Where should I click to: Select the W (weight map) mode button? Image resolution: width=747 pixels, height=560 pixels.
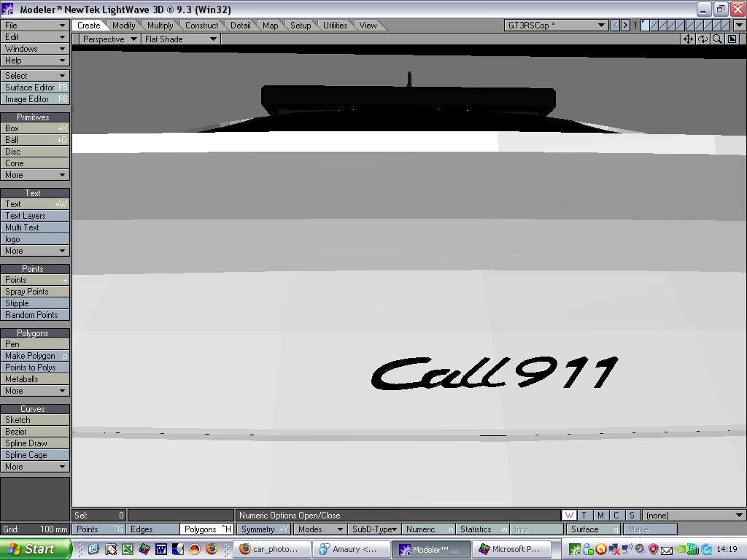pos(569,516)
